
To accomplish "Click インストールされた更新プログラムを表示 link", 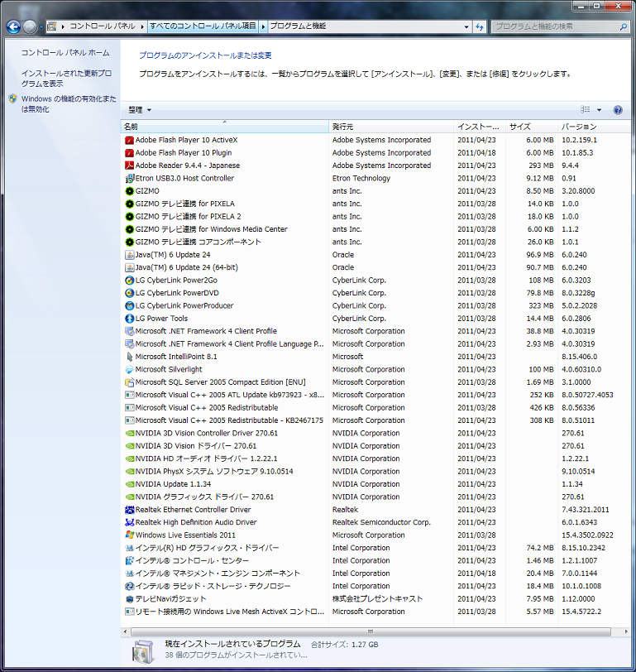I will 66,78.
